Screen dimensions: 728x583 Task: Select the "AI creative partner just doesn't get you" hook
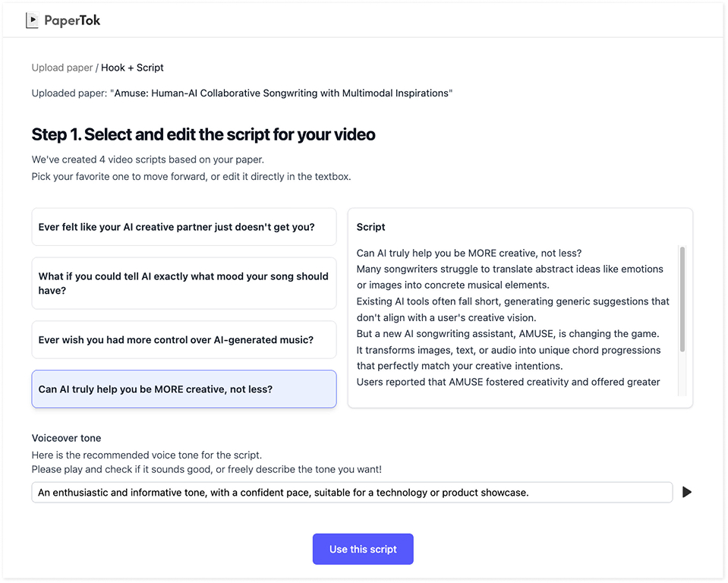pyautogui.click(x=184, y=227)
